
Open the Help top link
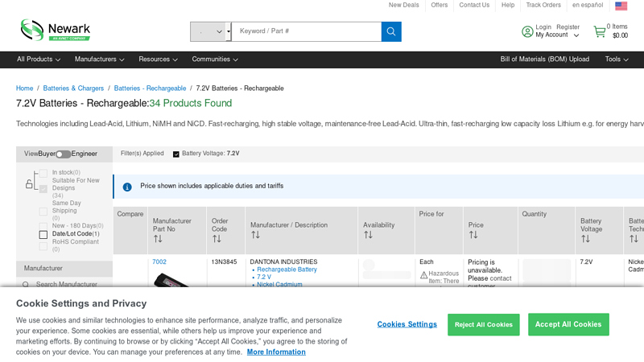[508, 5]
